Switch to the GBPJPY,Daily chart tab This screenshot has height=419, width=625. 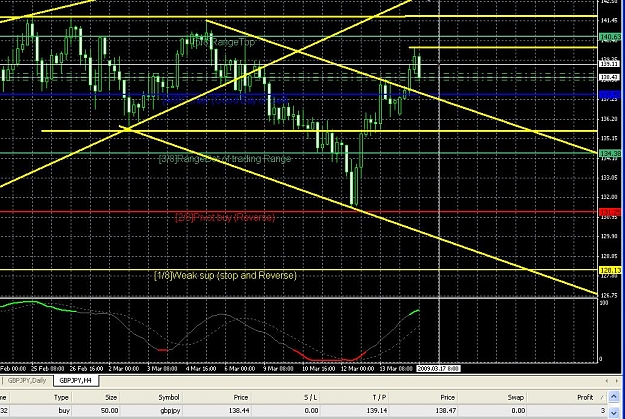click(x=27, y=381)
